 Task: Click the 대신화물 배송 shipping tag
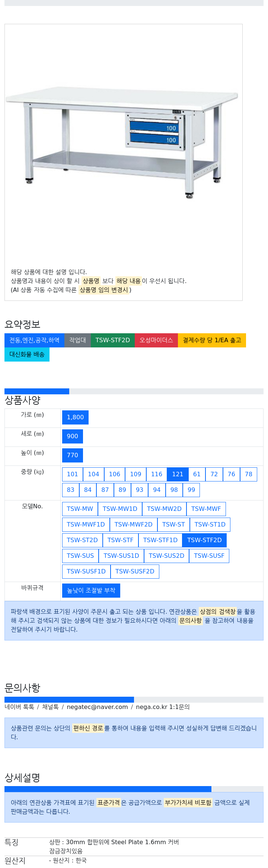[x=27, y=354]
